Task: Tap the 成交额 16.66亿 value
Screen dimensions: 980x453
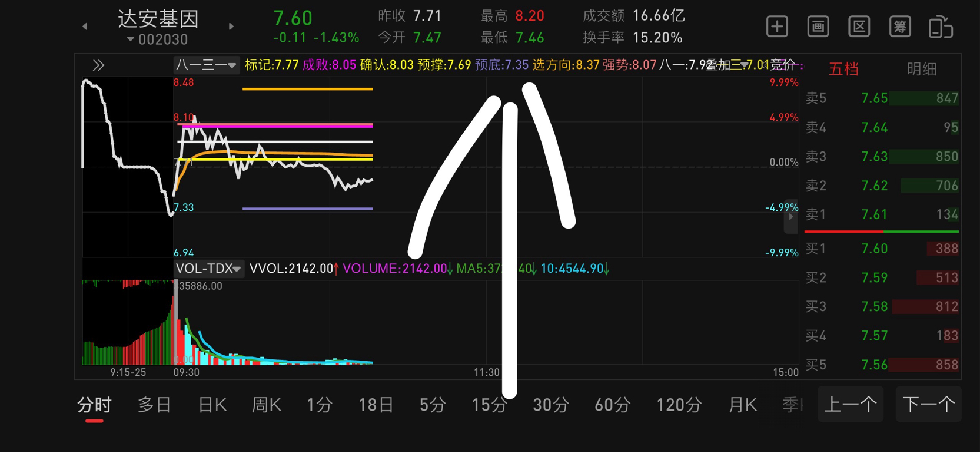Action: [659, 16]
